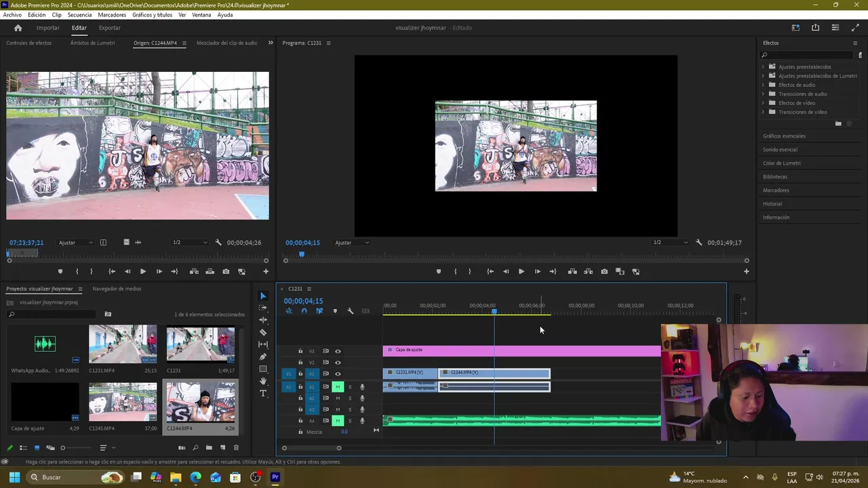Select the Razor tool
This screenshot has height=488, width=868.
pos(263,332)
